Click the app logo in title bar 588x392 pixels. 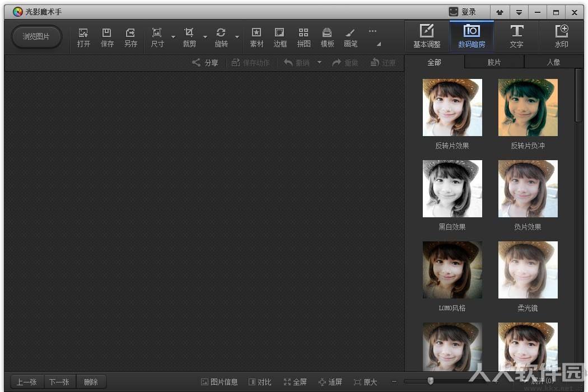tap(17, 12)
